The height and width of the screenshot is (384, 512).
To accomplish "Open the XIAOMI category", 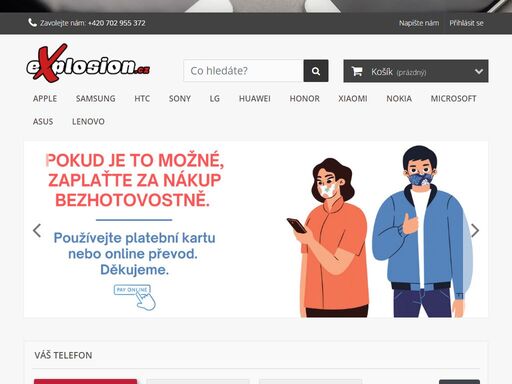I will tap(353, 99).
